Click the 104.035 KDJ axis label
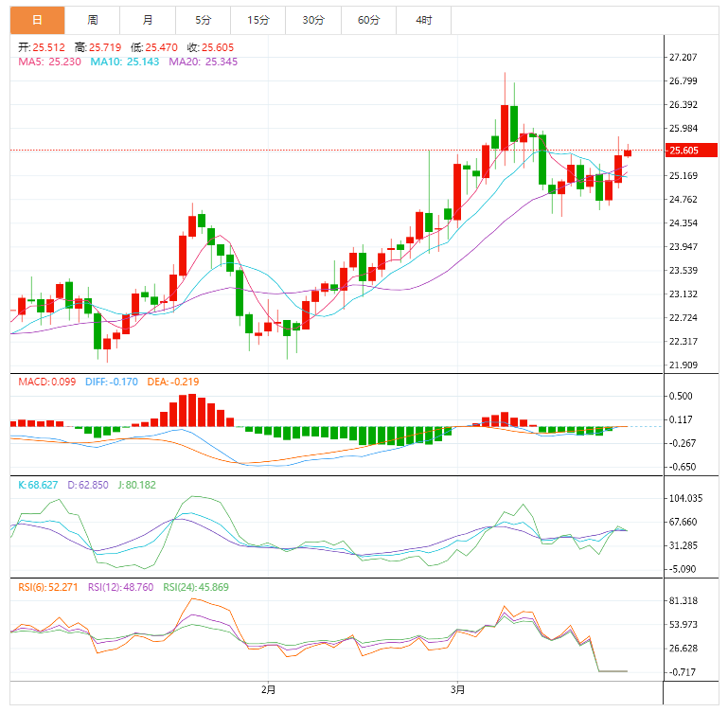The height and width of the screenshot is (712, 728). (685, 498)
